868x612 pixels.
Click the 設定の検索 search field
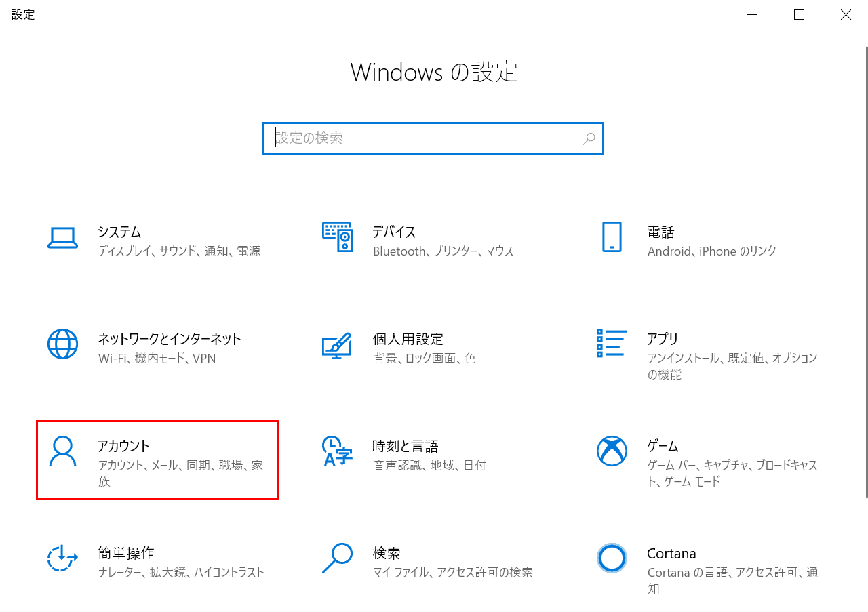pyautogui.click(x=433, y=138)
